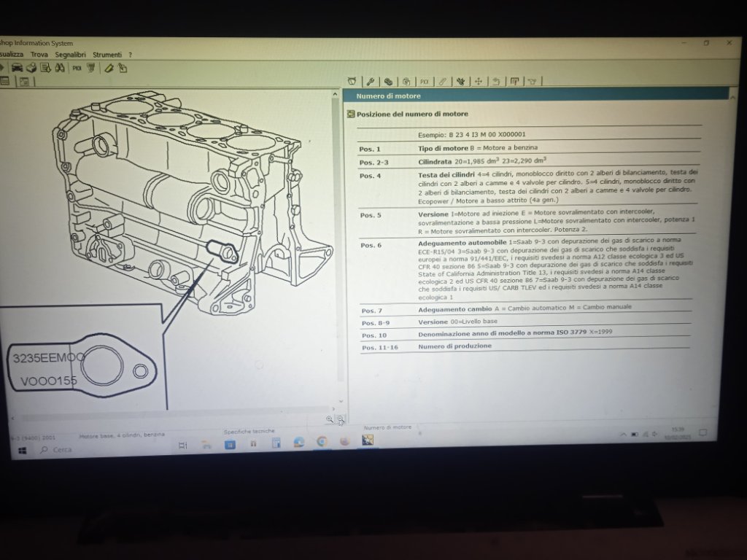
Task: Click the Pos. 5 row label
Action: [371, 215]
